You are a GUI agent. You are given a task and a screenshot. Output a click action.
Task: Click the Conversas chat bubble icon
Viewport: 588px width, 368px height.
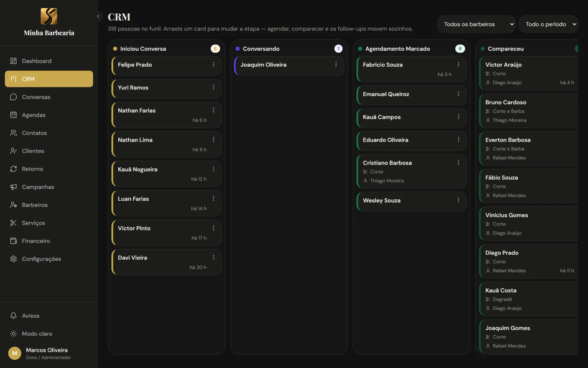coord(14,97)
